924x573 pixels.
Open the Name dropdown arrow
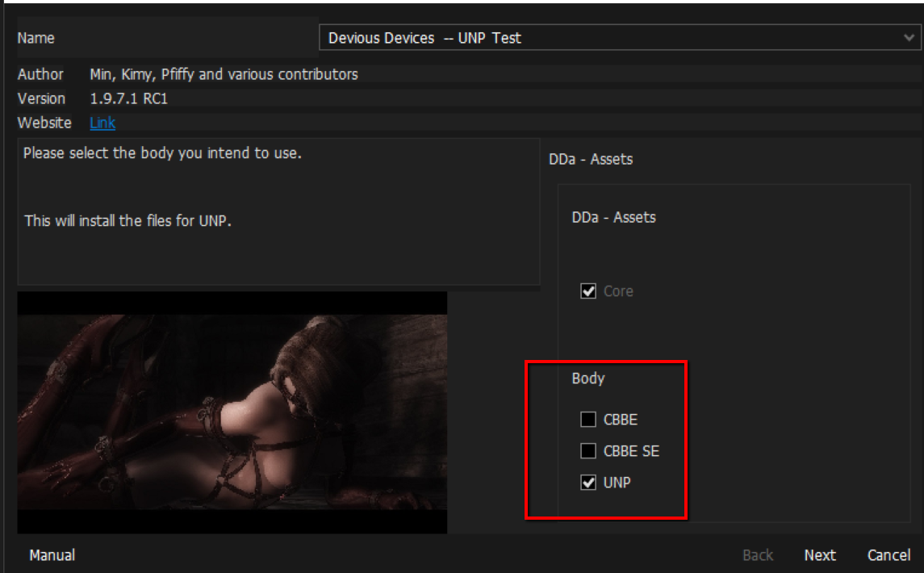point(909,38)
